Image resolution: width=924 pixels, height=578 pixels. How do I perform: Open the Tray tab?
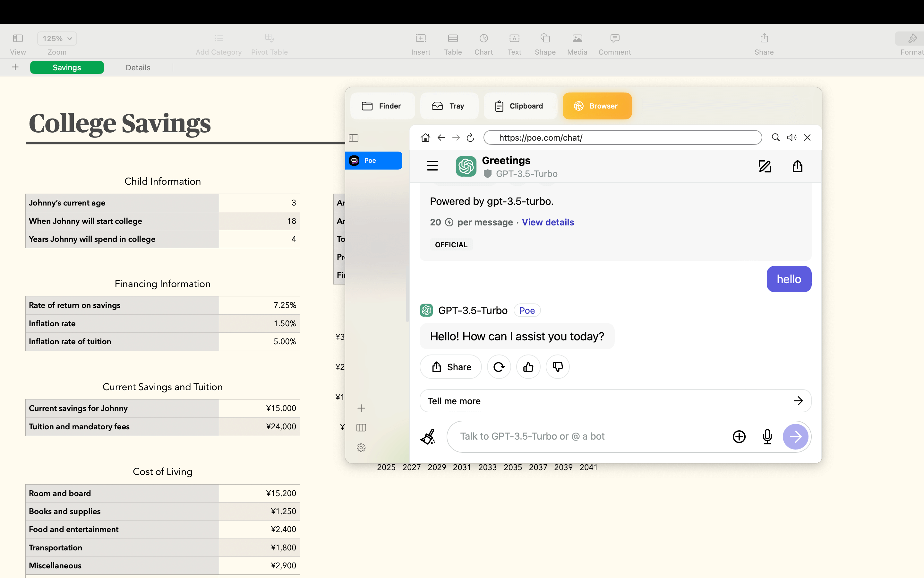(x=449, y=106)
